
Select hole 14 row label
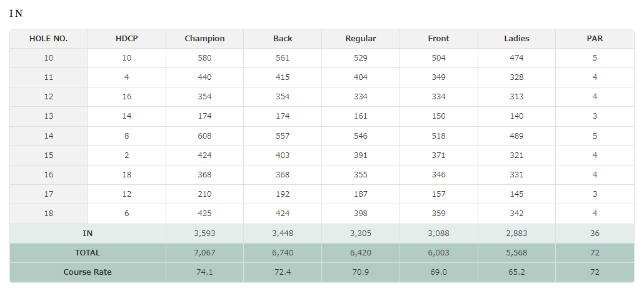click(x=49, y=136)
